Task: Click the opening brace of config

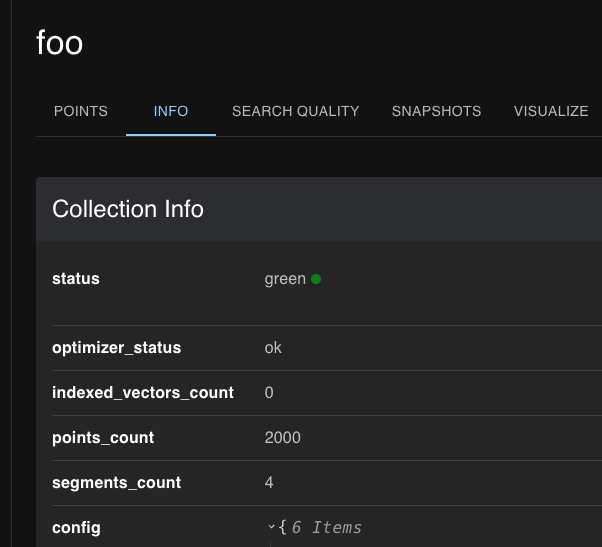Action: pos(283,527)
